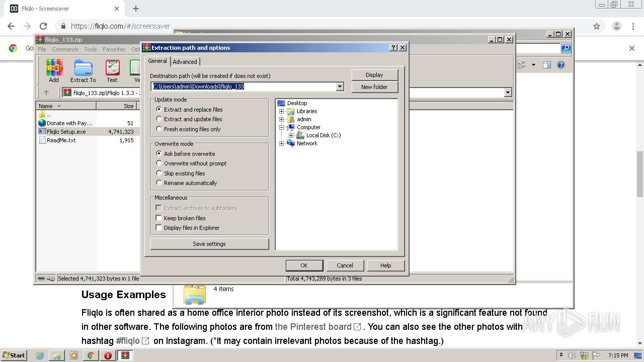The height and width of the screenshot is (362, 644).
Task: Open the Destination path dropdown arrow
Action: point(340,86)
